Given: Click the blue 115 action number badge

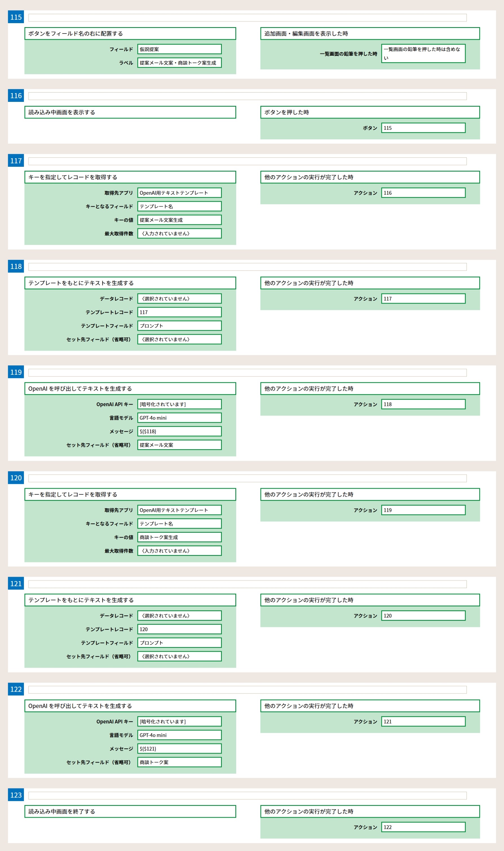Looking at the screenshot, I should coord(16,17).
